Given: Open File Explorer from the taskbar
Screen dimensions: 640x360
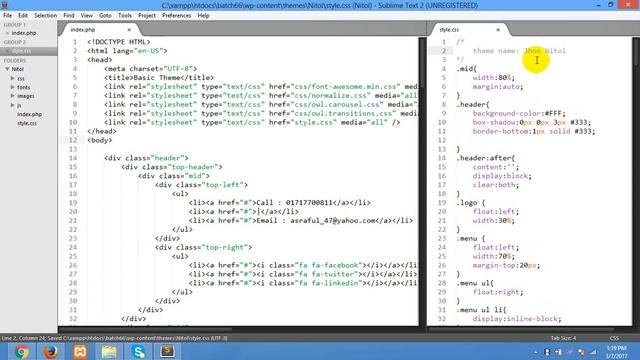Looking at the screenshot, I should 109,351.
